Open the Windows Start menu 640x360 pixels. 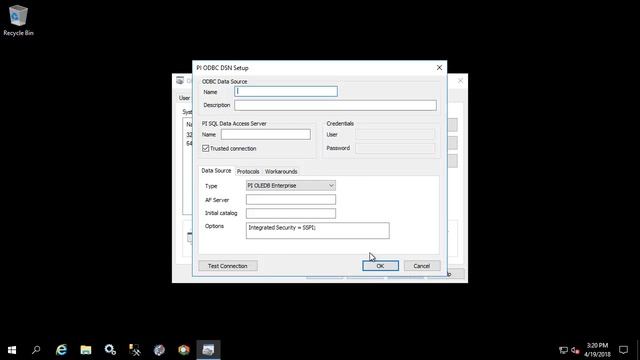coord(12,350)
